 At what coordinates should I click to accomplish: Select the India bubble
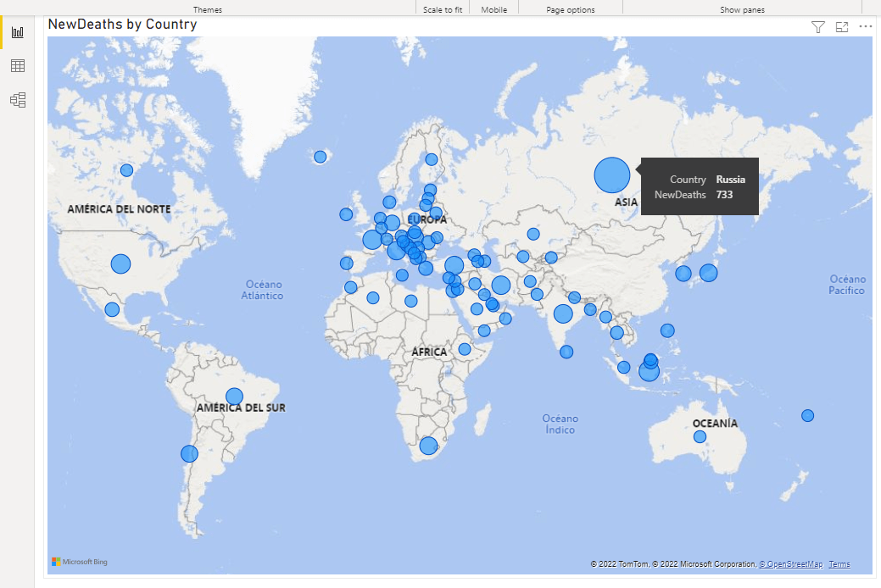563,314
